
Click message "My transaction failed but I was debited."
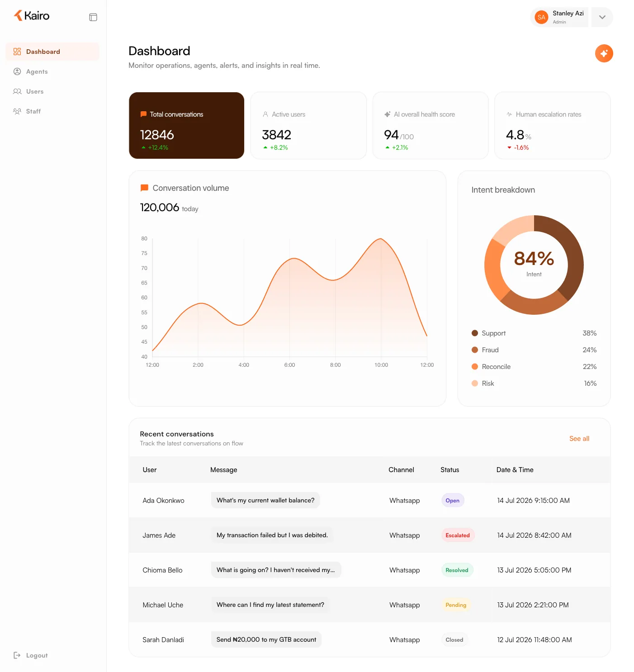[272, 535]
